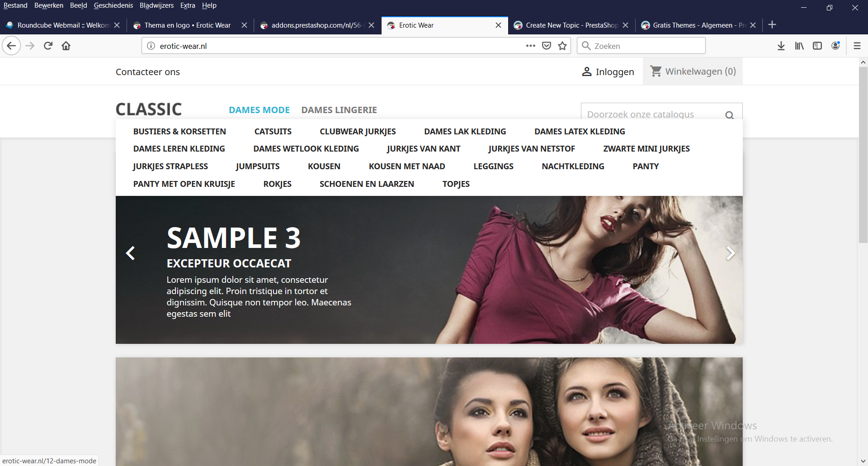Go to Kousen met Naad

(x=407, y=166)
